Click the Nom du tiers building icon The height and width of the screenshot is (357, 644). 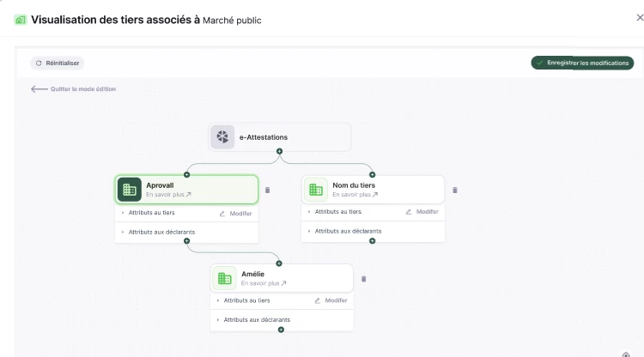(316, 190)
